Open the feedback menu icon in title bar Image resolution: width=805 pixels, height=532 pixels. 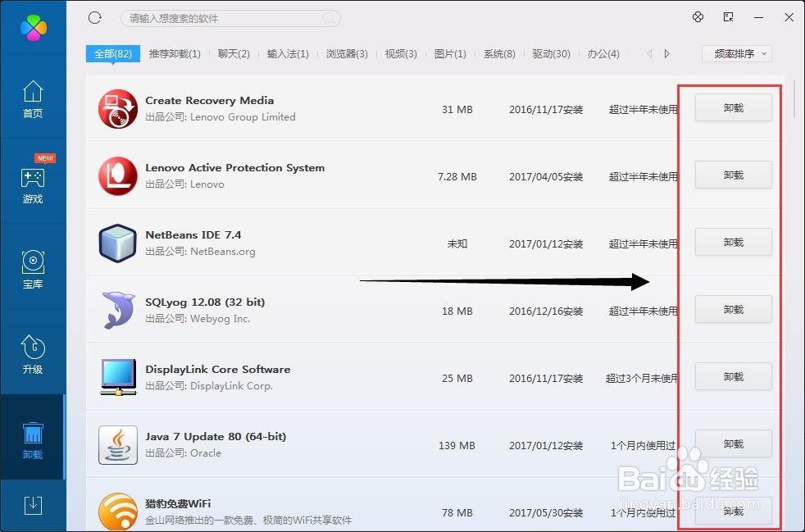(728, 17)
